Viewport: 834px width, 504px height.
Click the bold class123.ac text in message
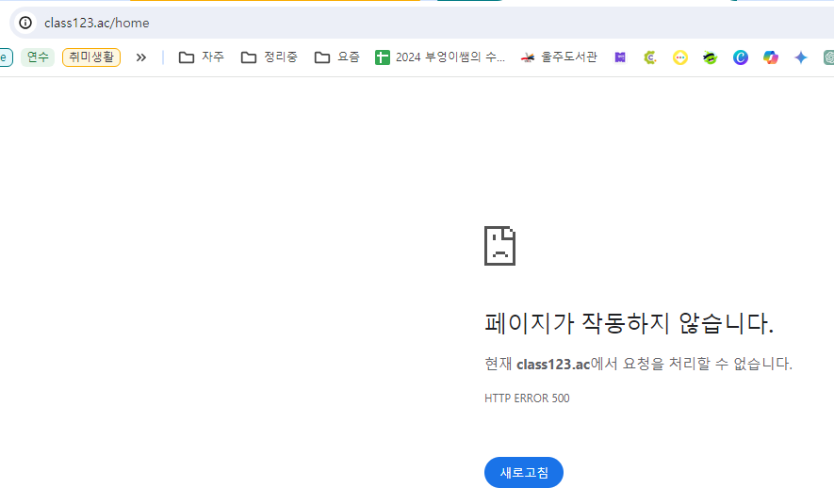tap(553, 365)
